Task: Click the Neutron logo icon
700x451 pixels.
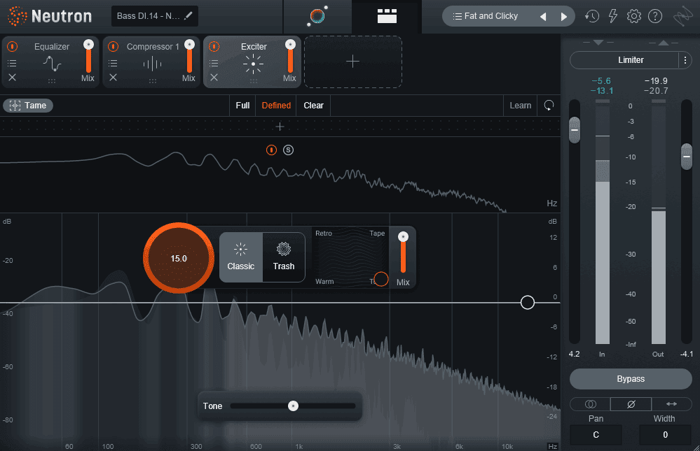Action: (17, 16)
